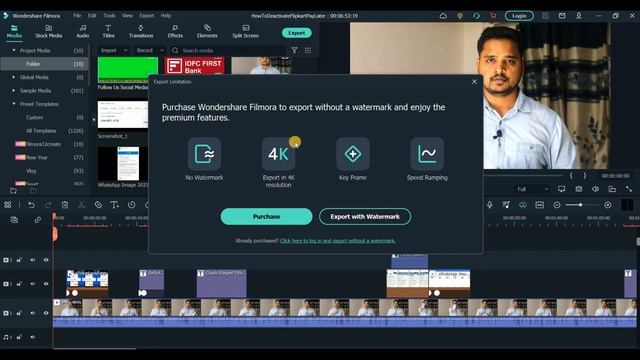This screenshot has width=640, height=360.
Task: Click the delete trash icon in timeline toolbar
Action: pos(65,205)
